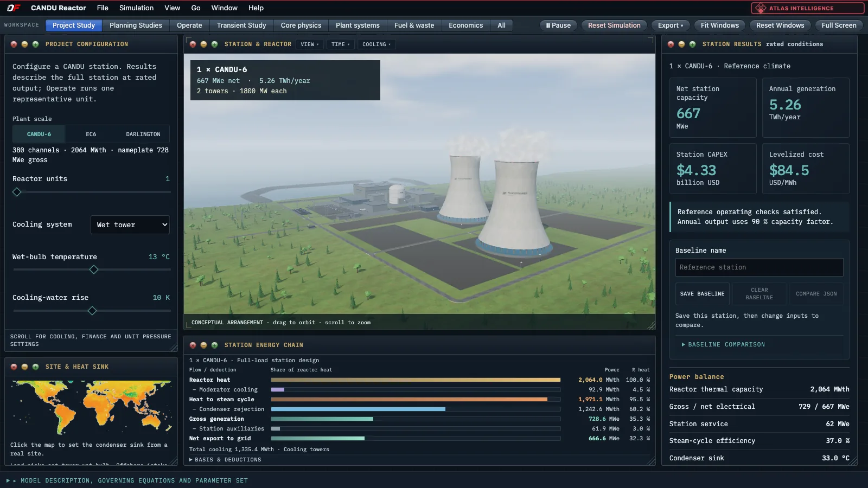Click the Baseline name input field
The width and height of the screenshot is (868, 488).
[759, 267]
